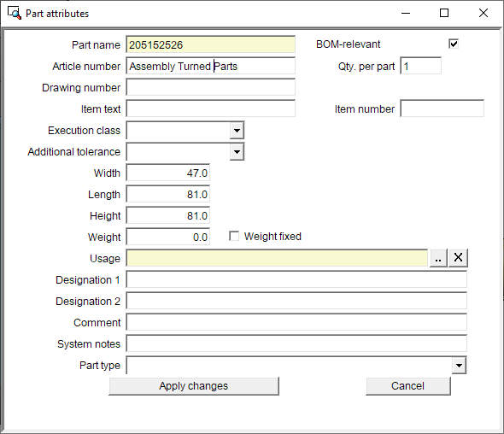This screenshot has width=504, height=434.
Task: Expand the Execution class dropdown
Action: tap(237, 131)
